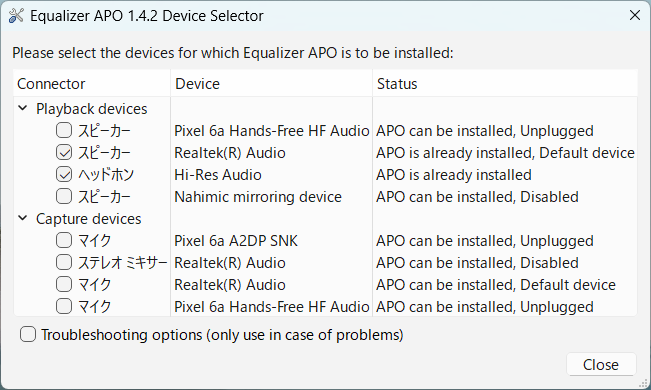The image size is (651, 390).
Task: Check the stereo mixer Realtek(R) Audio checkbox
Action: pos(64,262)
